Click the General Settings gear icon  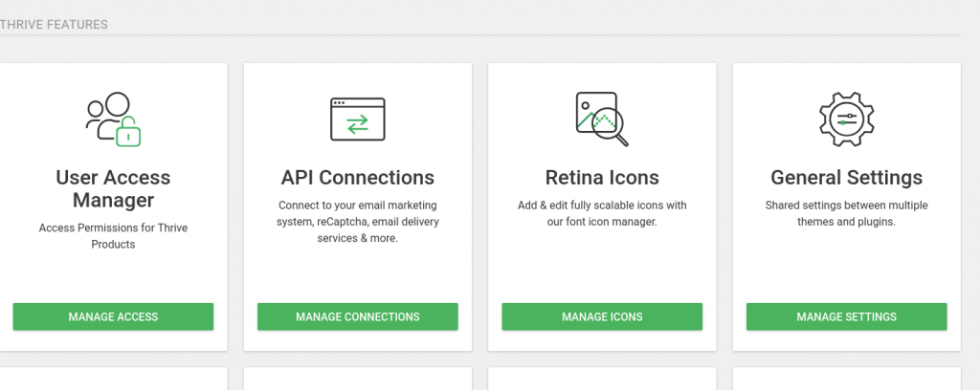point(846,119)
